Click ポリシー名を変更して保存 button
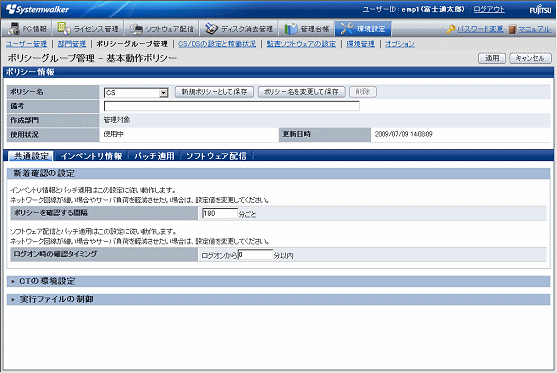Image resolution: width=557 pixels, height=373 pixels. coord(302,92)
